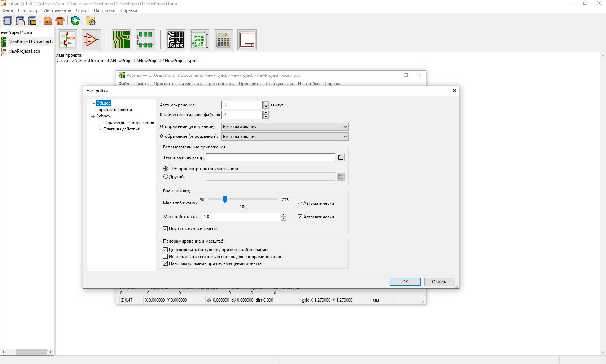Increase the canvas scale spinner

click(x=284, y=215)
